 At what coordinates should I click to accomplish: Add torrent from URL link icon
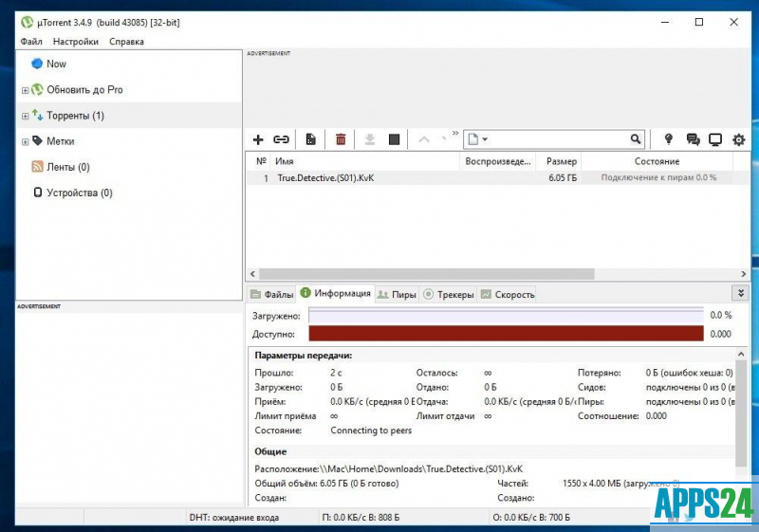click(281, 139)
